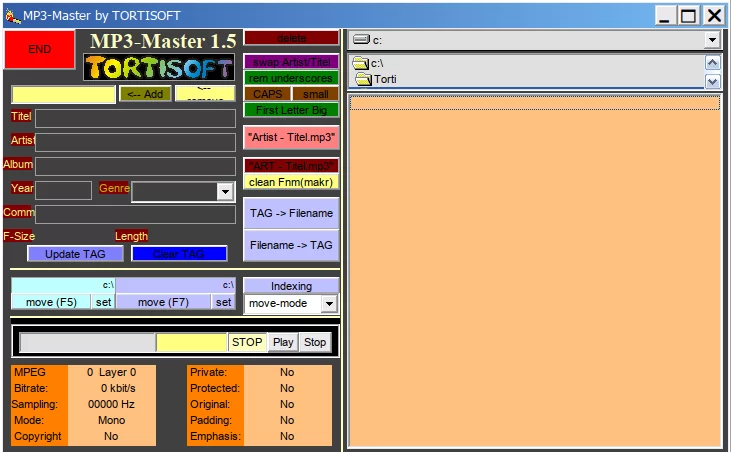Click the yellow text field left of Add
The image size is (731, 452).
click(63, 95)
